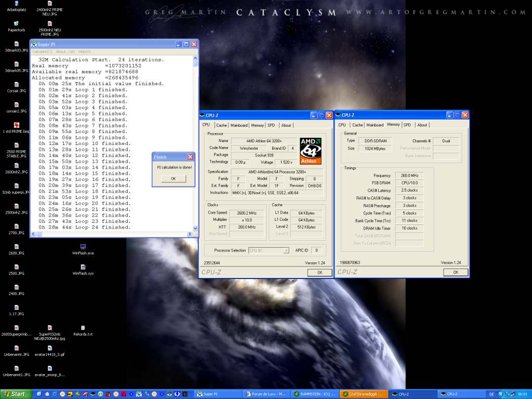This screenshot has height=399, width=532.
Task: Select the WinFlash.exe desktop icon
Action: (x=83, y=249)
